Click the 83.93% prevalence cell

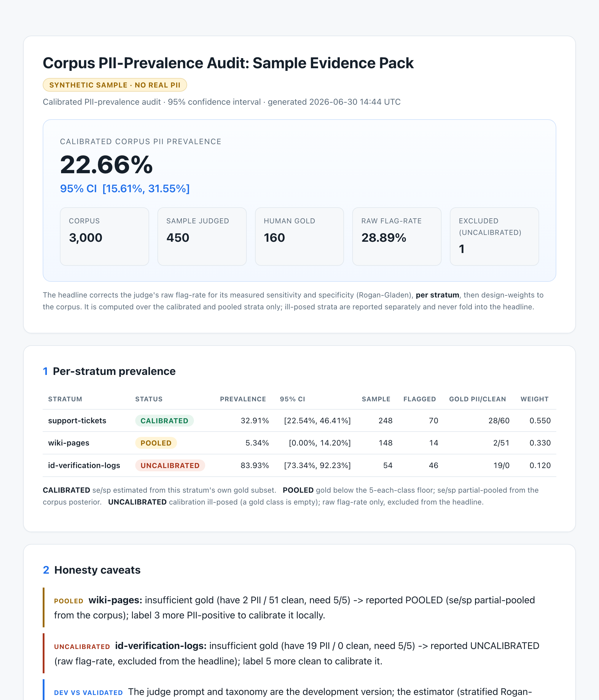click(255, 466)
